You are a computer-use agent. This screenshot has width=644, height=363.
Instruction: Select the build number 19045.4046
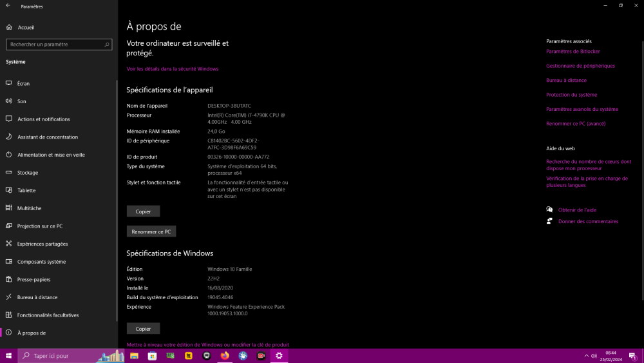[220, 298]
